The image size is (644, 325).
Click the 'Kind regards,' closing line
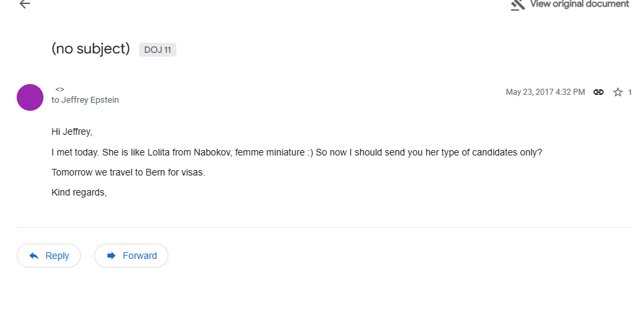click(x=79, y=192)
